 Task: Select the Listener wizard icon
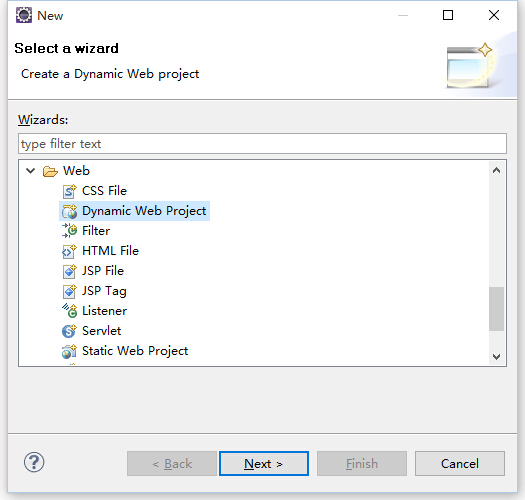click(69, 311)
